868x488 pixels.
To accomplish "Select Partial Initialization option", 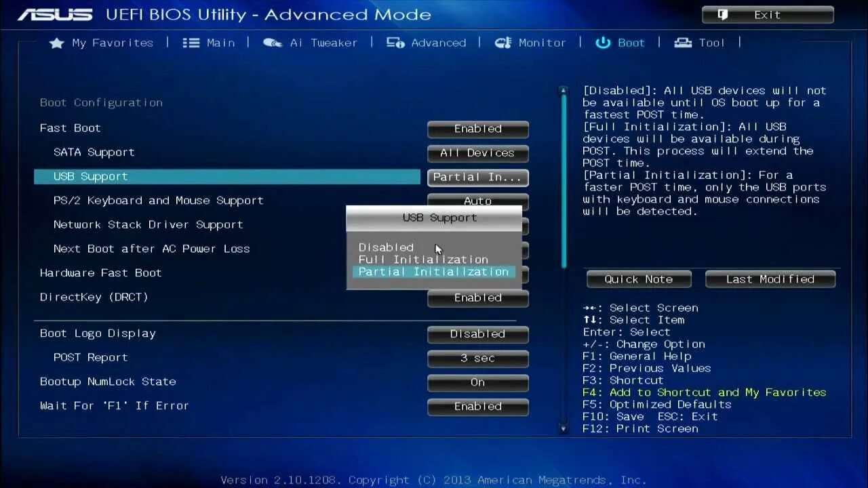I will click(x=433, y=272).
